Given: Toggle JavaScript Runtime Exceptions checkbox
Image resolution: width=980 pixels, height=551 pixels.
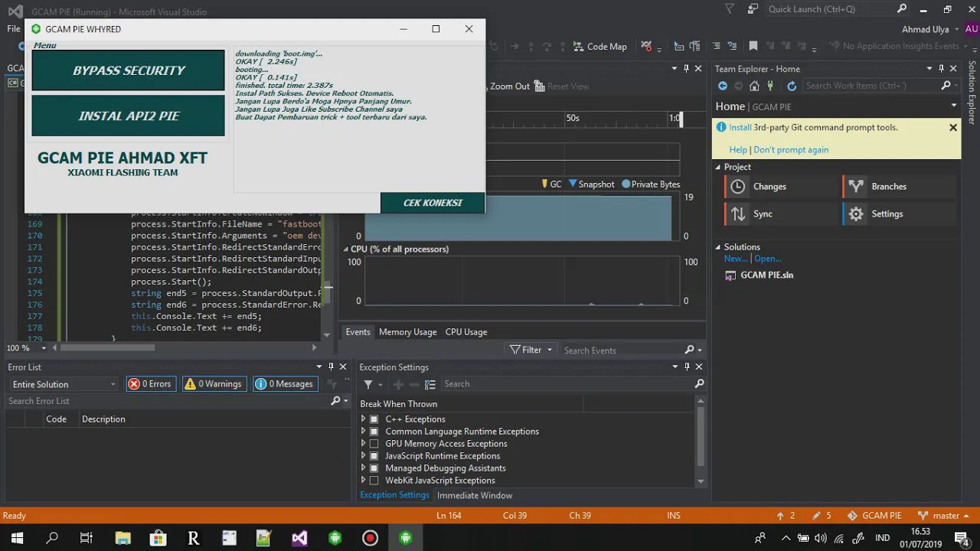Looking at the screenshot, I should click(x=374, y=456).
